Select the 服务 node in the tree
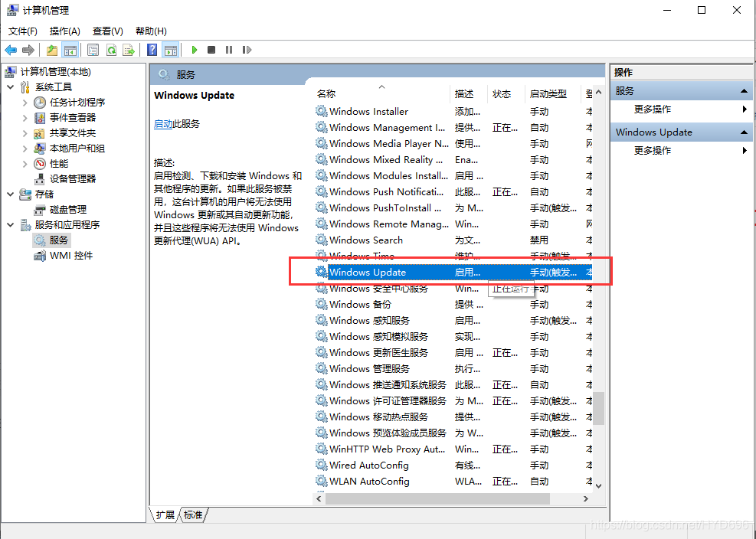756x539 pixels. [59, 240]
